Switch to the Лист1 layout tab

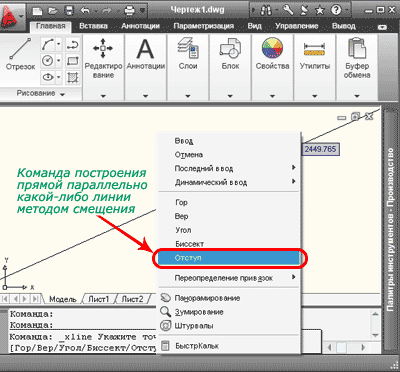(x=98, y=299)
